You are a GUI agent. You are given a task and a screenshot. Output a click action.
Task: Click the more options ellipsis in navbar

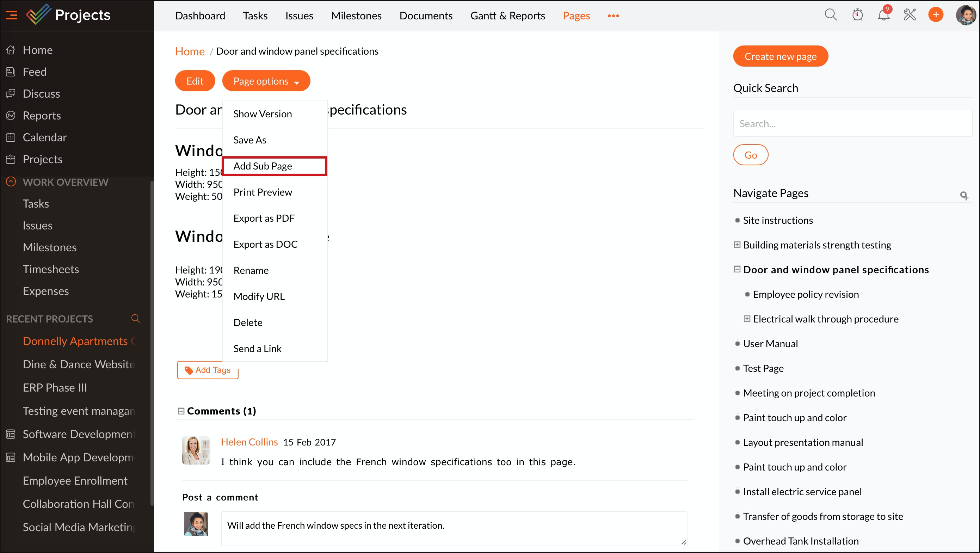pos(613,16)
